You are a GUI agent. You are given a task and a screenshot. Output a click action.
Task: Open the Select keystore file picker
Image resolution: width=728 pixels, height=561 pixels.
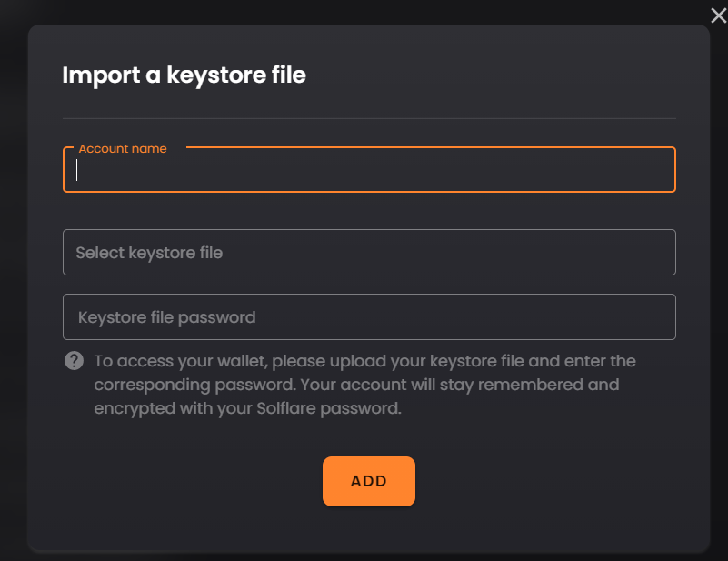pos(369,253)
